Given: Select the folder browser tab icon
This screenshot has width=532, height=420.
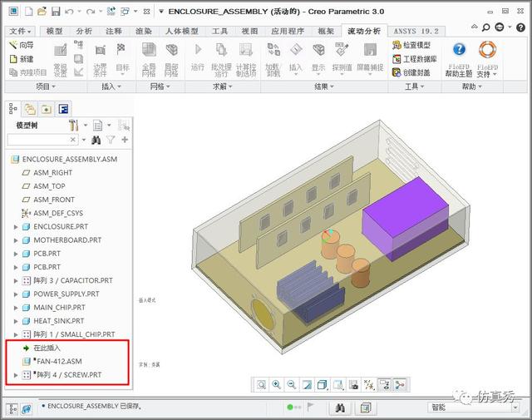Looking at the screenshot, I should [x=30, y=109].
